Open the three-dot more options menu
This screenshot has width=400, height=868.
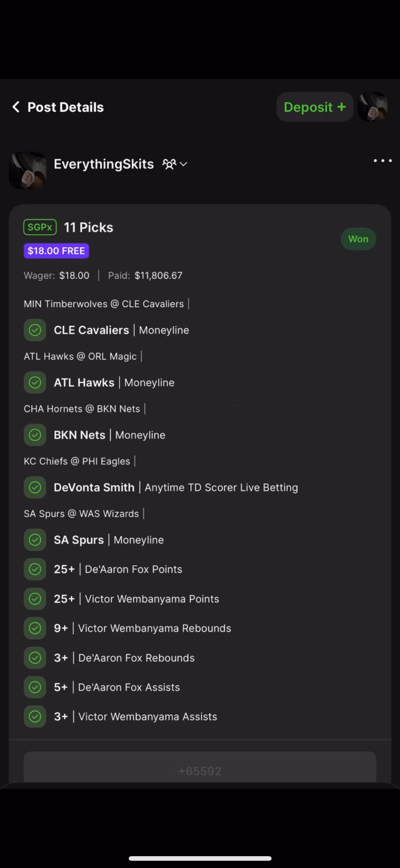(x=382, y=161)
